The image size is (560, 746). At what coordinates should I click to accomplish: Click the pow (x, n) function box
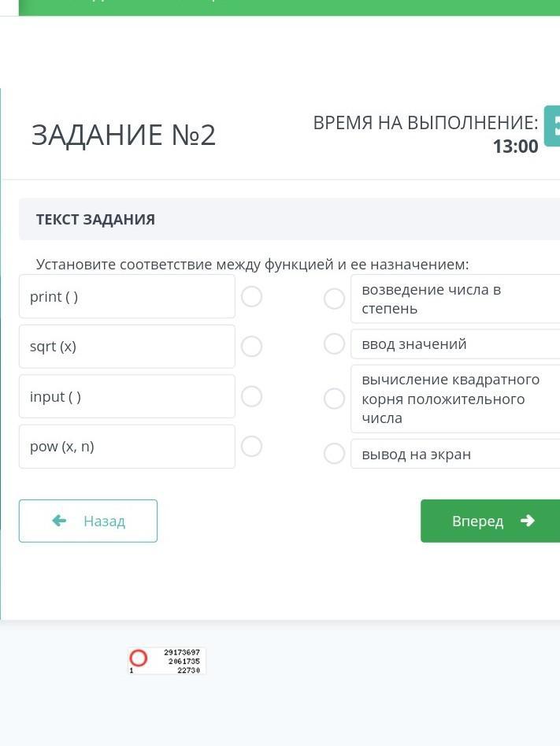click(x=127, y=447)
